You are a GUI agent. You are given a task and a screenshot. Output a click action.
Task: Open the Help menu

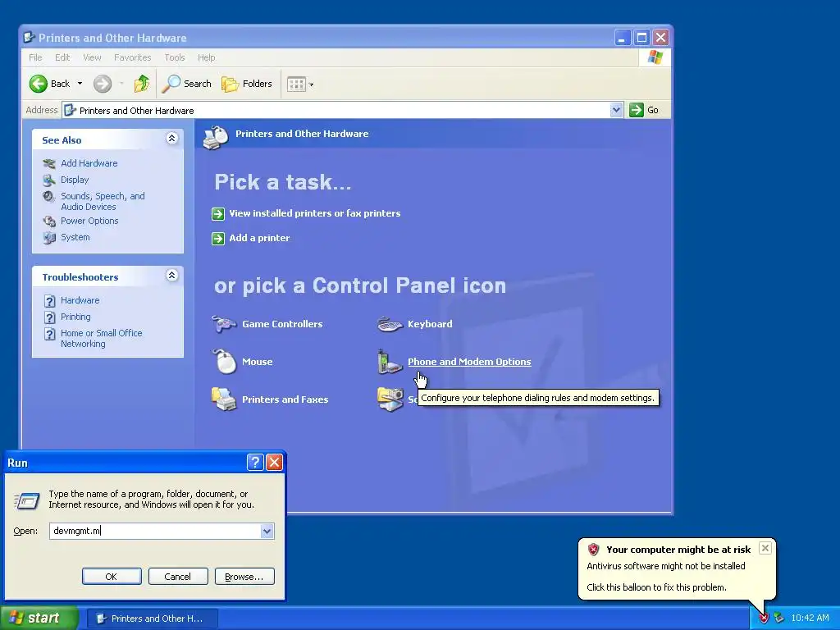pos(206,57)
